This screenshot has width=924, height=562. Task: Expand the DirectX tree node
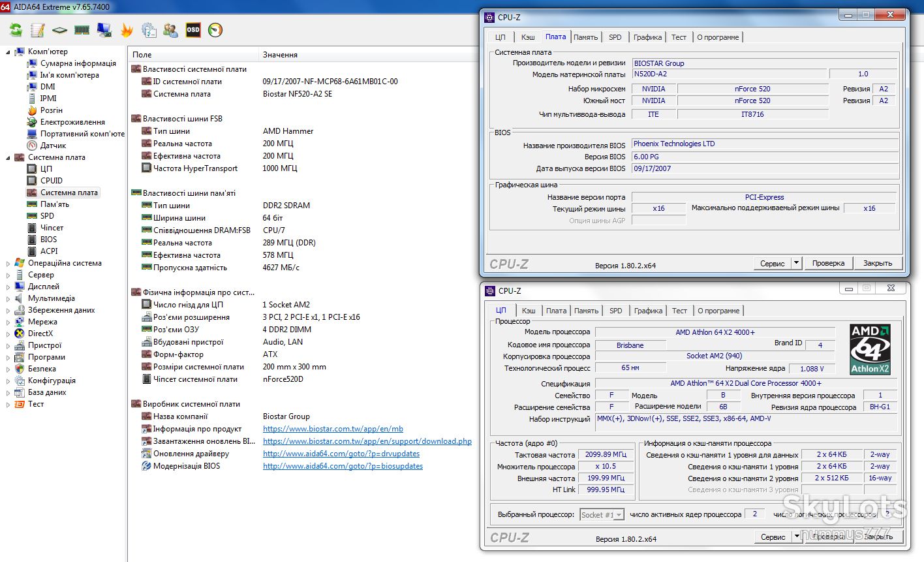[x=8, y=334]
